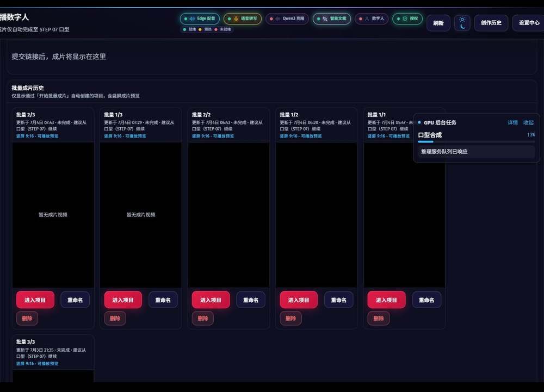Click 进入项目 on the 批量 2/3 card
This screenshot has width=544, height=392.
pyautogui.click(x=35, y=300)
